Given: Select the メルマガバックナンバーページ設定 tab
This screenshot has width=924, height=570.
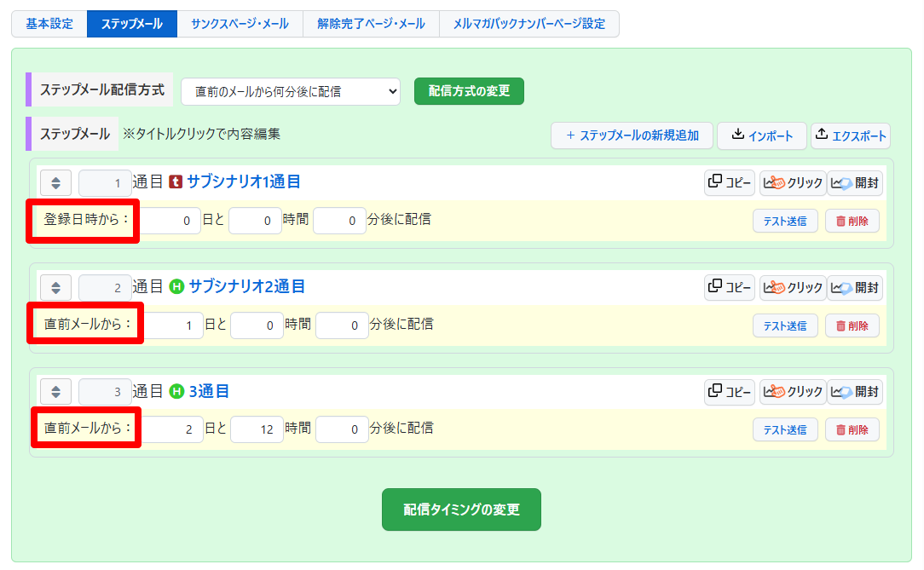Looking at the screenshot, I should [x=528, y=24].
